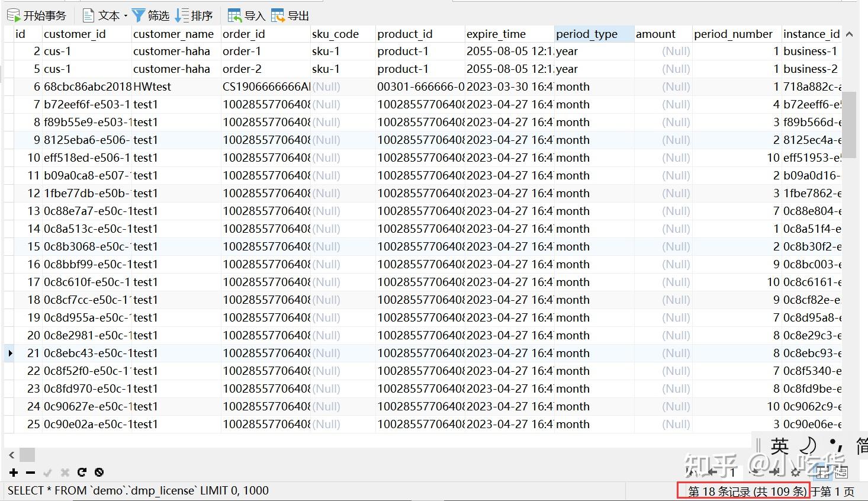Click the (Null) sku_code in row 6
This screenshot has width=868, height=501.
tap(343, 86)
